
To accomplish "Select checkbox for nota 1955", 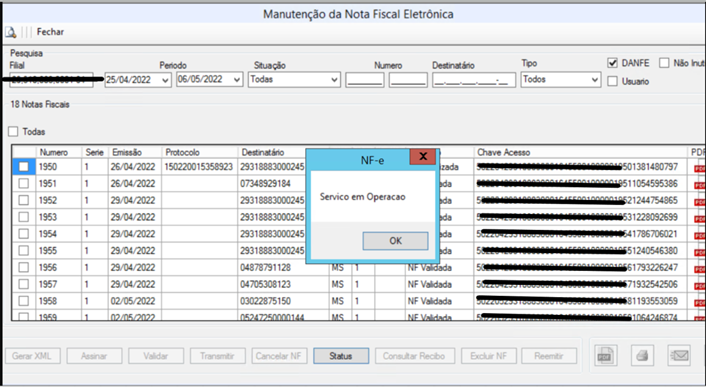I will 23,251.
